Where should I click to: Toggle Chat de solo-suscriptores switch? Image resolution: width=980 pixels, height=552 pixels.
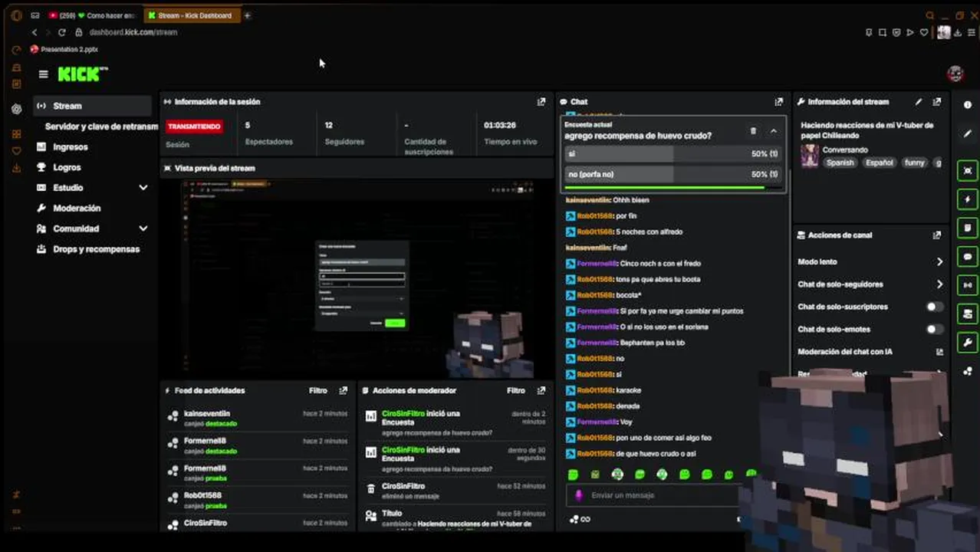tap(935, 307)
